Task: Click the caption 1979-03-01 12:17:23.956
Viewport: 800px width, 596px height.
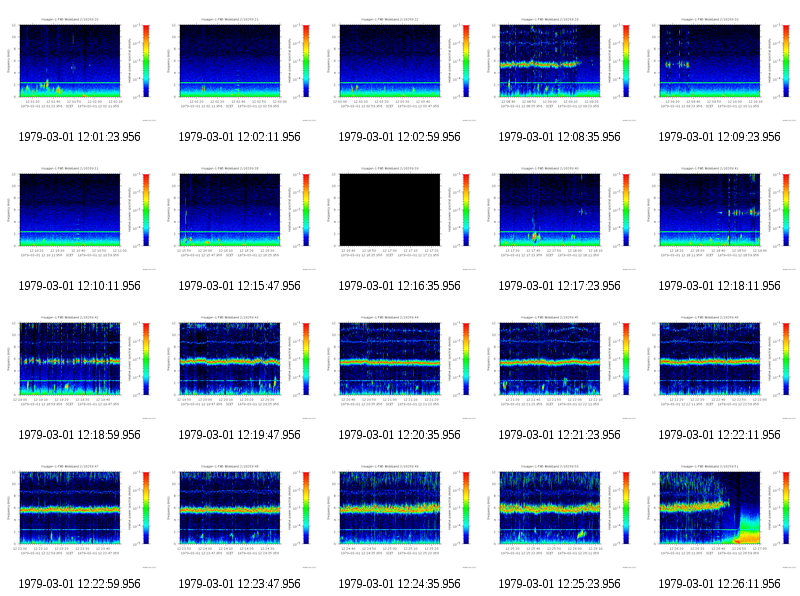Action: (560, 286)
